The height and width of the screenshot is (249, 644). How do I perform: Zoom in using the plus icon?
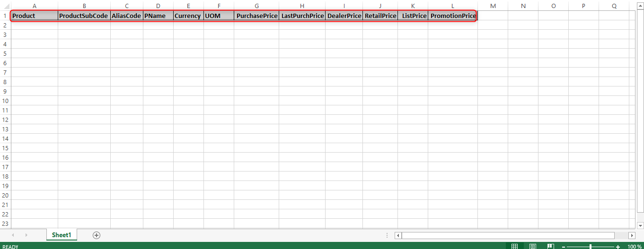[x=618, y=247]
